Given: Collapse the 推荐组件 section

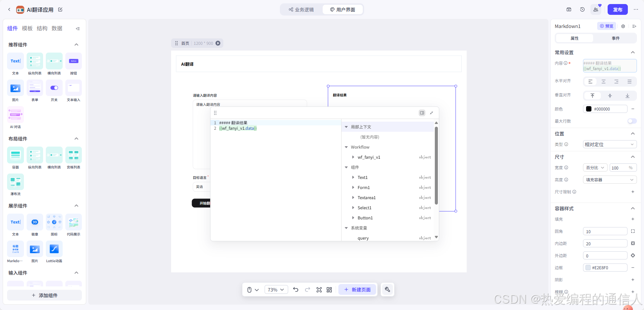Looking at the screenshot, I should (x=76, y=44).
